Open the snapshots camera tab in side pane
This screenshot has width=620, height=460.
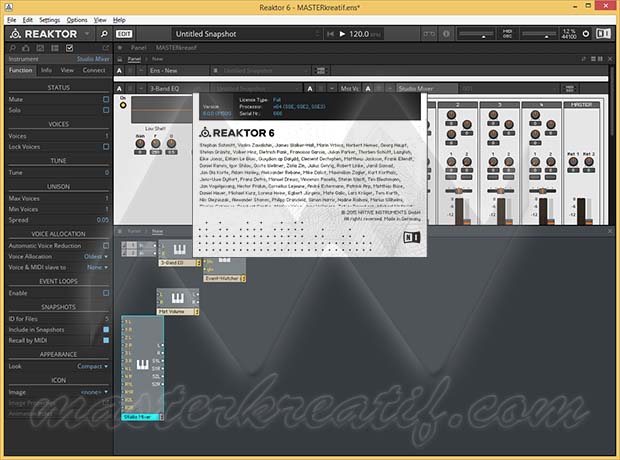point(26,48)
